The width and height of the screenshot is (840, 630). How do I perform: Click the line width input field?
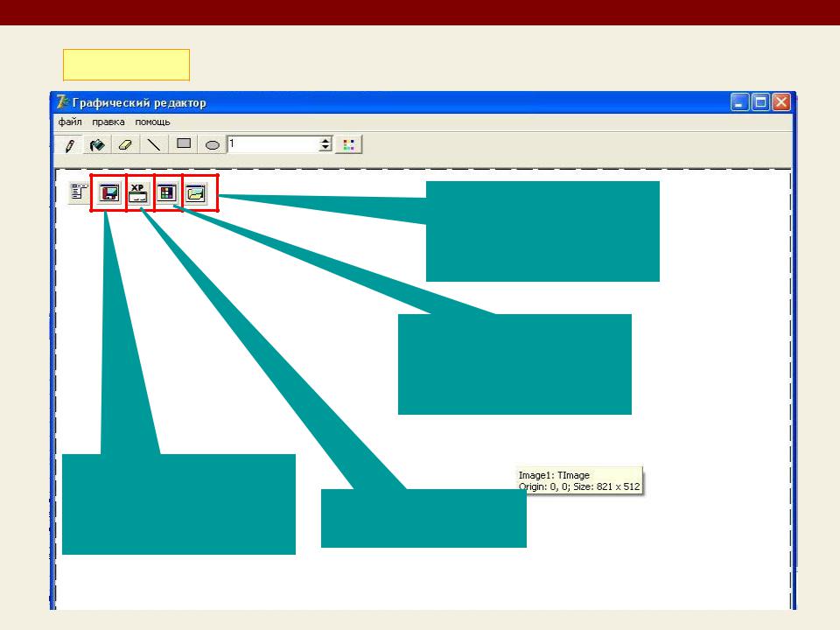tap(273, 144)
